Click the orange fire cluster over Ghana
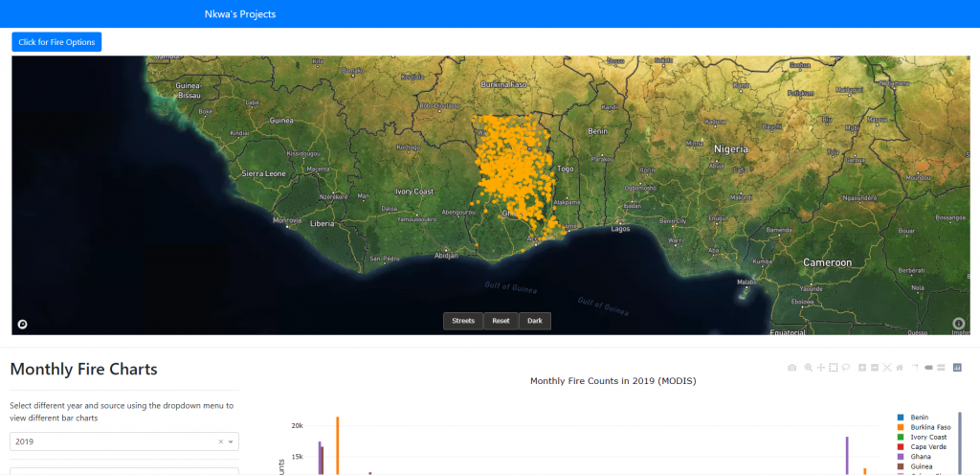The image size is (980, 475). click(x=513, y=171)
